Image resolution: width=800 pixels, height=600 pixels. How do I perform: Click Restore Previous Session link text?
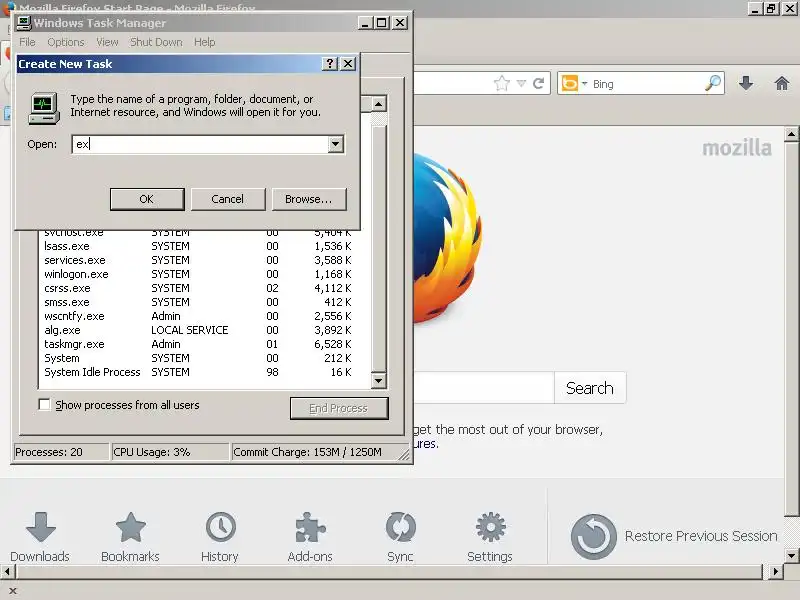701,536
